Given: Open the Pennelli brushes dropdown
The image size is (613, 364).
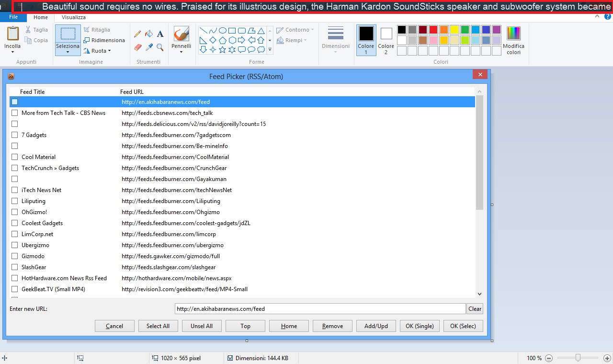Looking at the screenshot, I should 182,51.
